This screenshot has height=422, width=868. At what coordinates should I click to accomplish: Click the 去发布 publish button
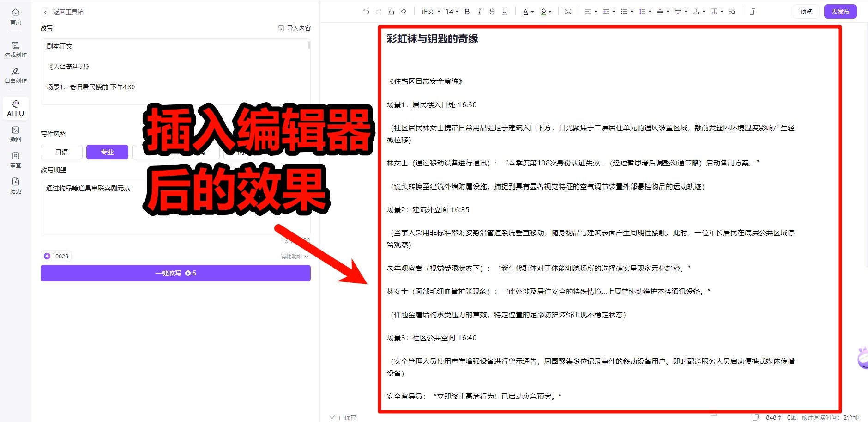840,12
